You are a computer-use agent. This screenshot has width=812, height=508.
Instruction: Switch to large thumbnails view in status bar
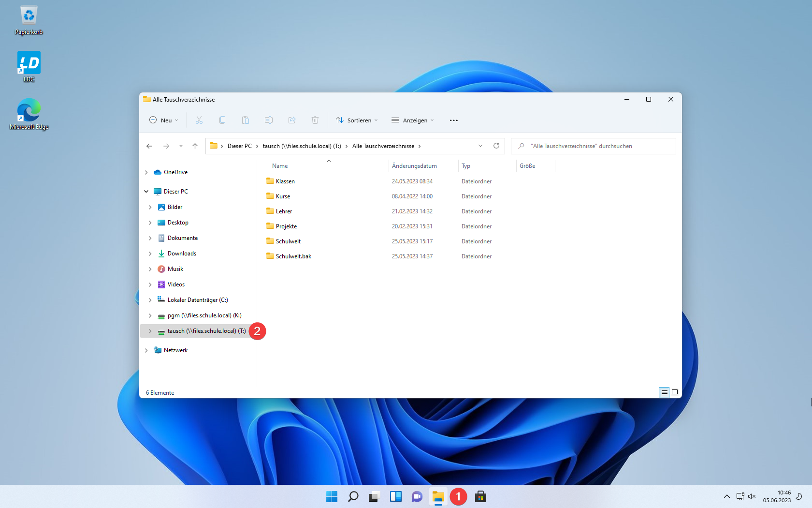[675, 392]
